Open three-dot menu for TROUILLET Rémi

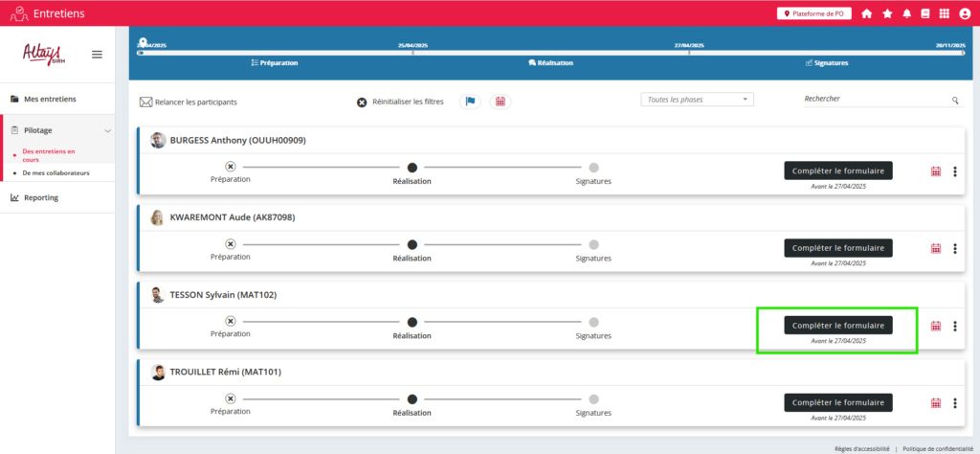coord(954,402)
